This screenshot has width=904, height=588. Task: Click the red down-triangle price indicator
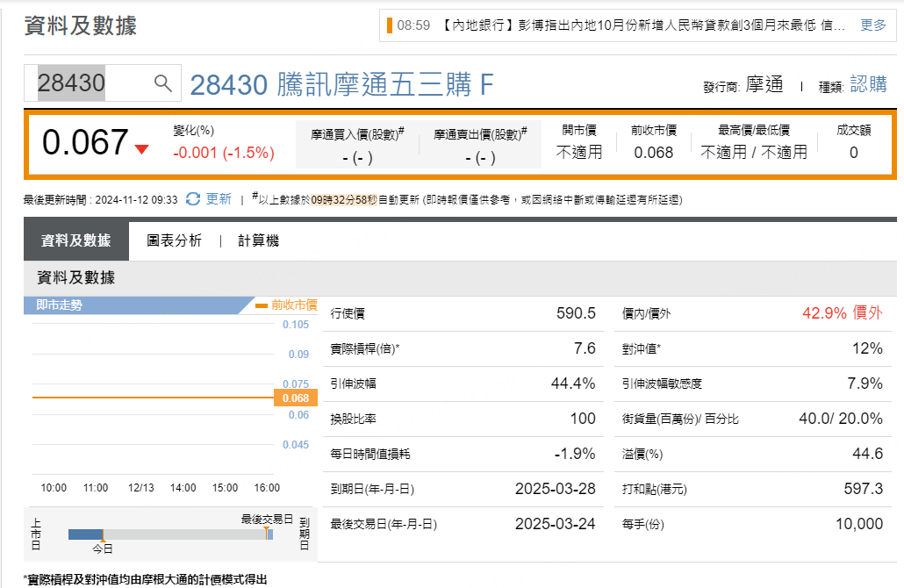click(142, 149)
